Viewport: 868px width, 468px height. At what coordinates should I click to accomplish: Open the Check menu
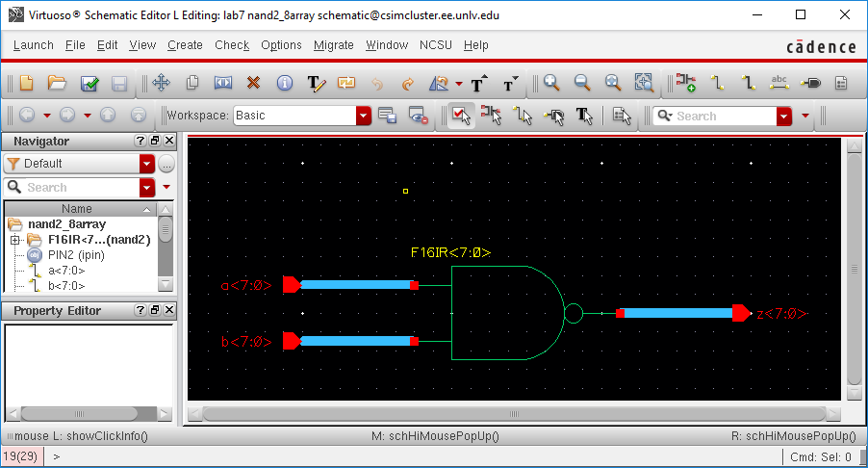pos(232,45)
